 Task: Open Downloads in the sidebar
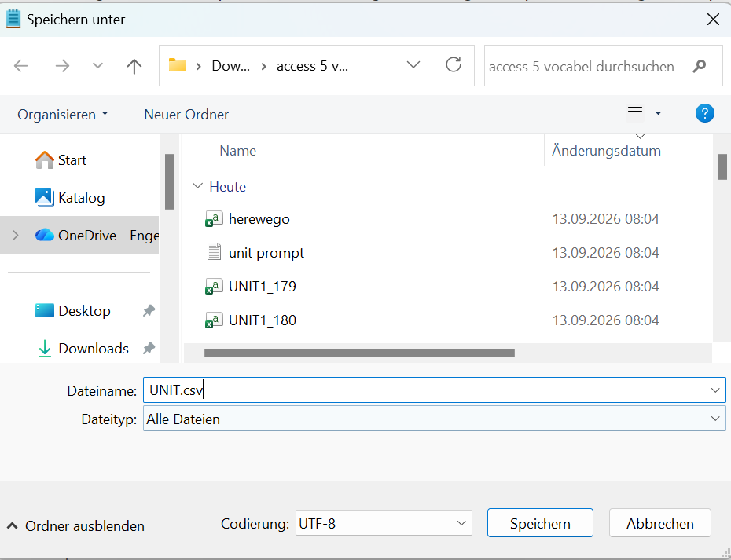83,349
